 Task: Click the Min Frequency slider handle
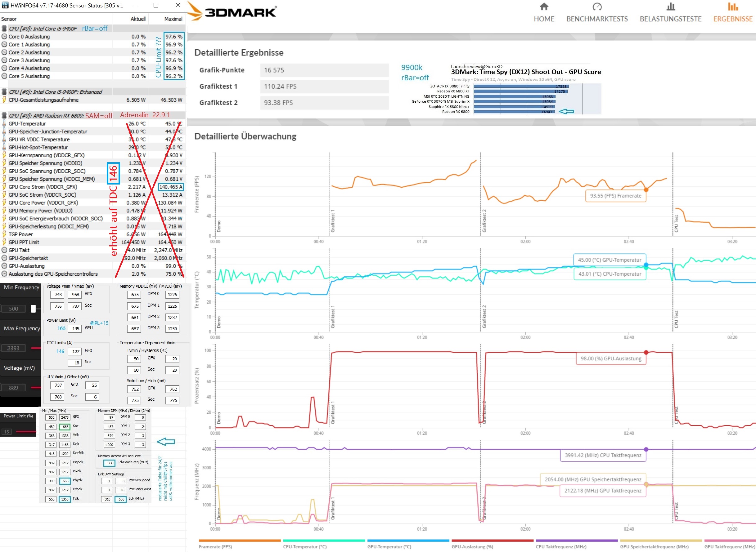coord(34,309)
